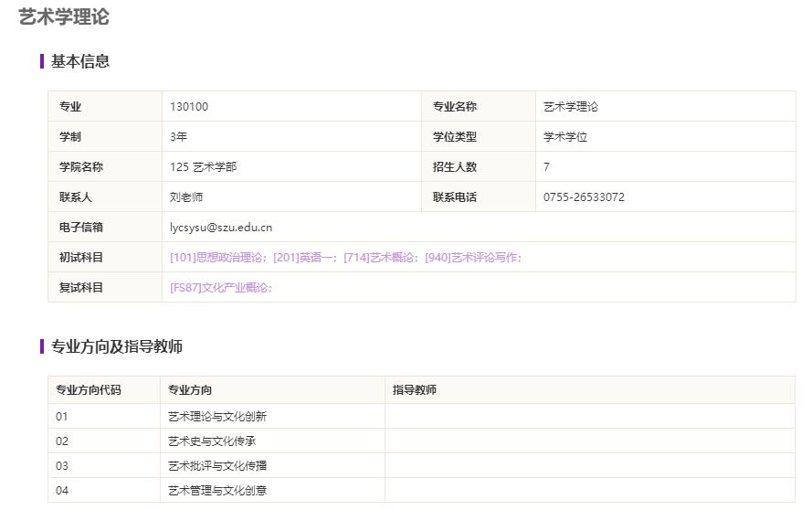This screenshot has height=510, width=812.
Task: Click the 专业方向代码 column header
Action: point(89,390)
